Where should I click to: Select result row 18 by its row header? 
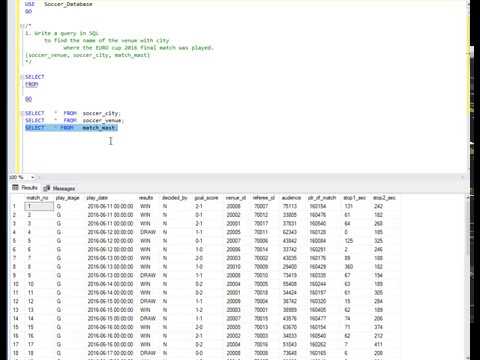tap(16, 353)
